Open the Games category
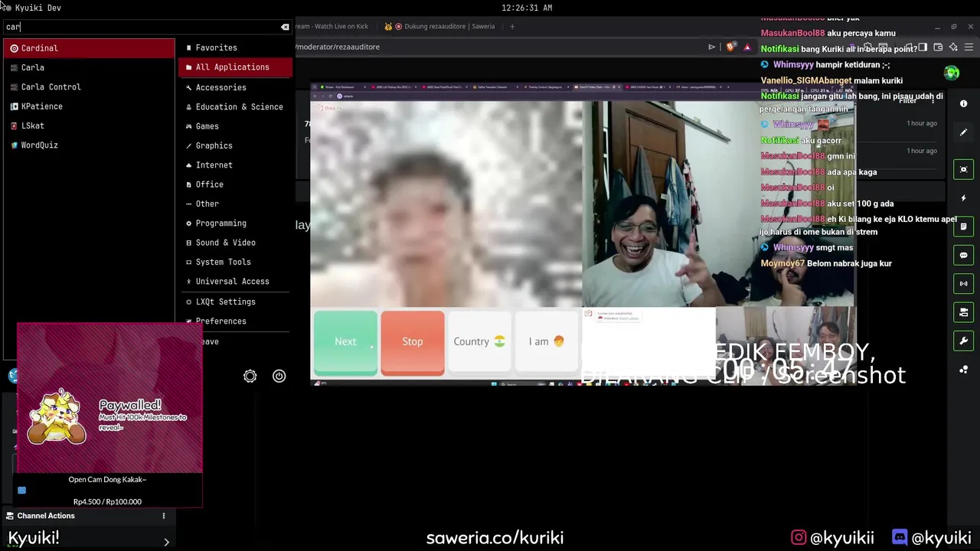This screenshot has width=980, height=551. [235, 126]
